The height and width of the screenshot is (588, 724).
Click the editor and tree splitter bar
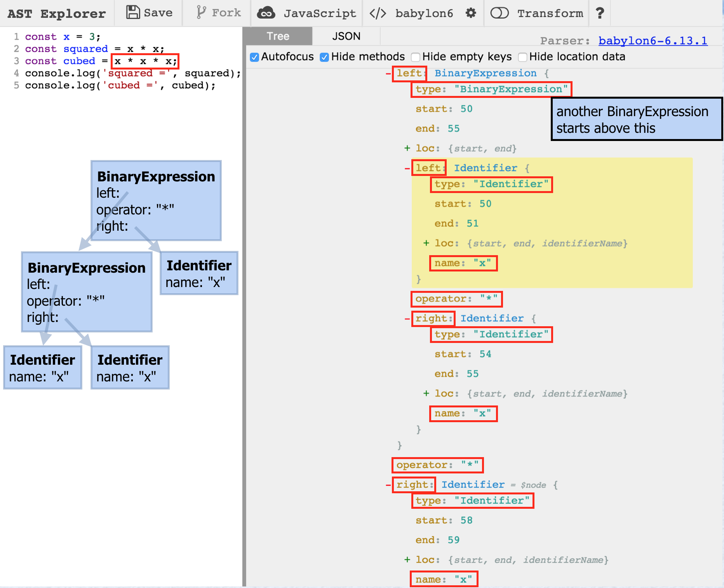(x=244, y=307)
